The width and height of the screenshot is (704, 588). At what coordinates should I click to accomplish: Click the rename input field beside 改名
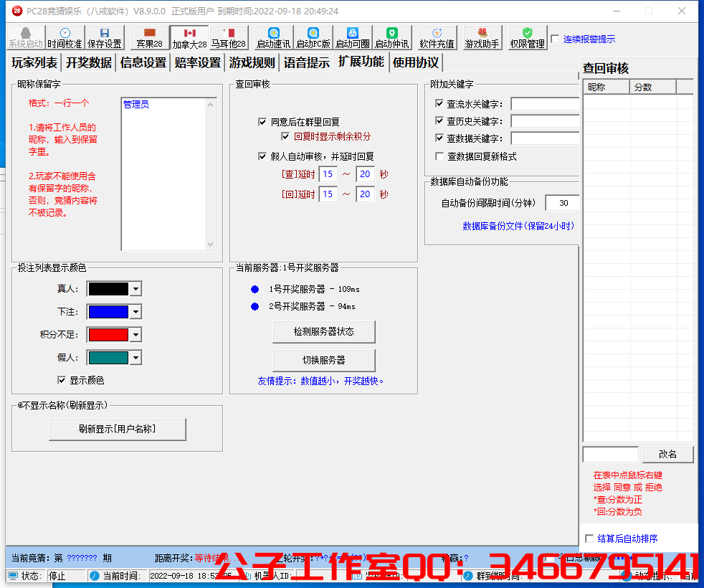tap(611, 454)
